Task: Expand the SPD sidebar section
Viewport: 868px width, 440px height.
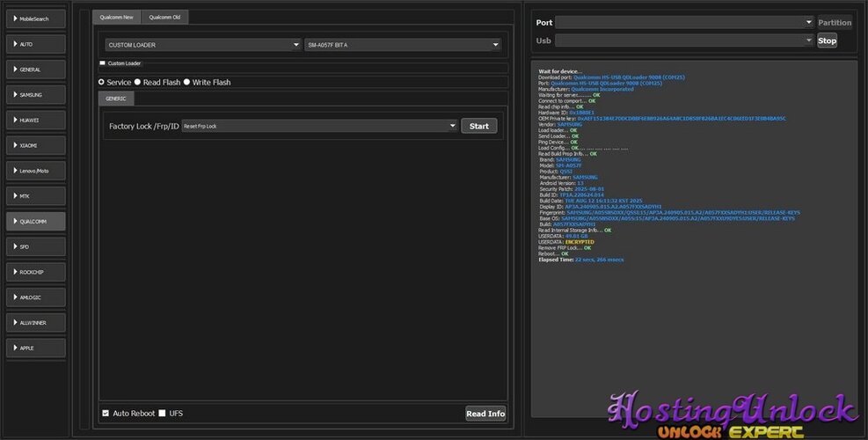Action: 35,246
